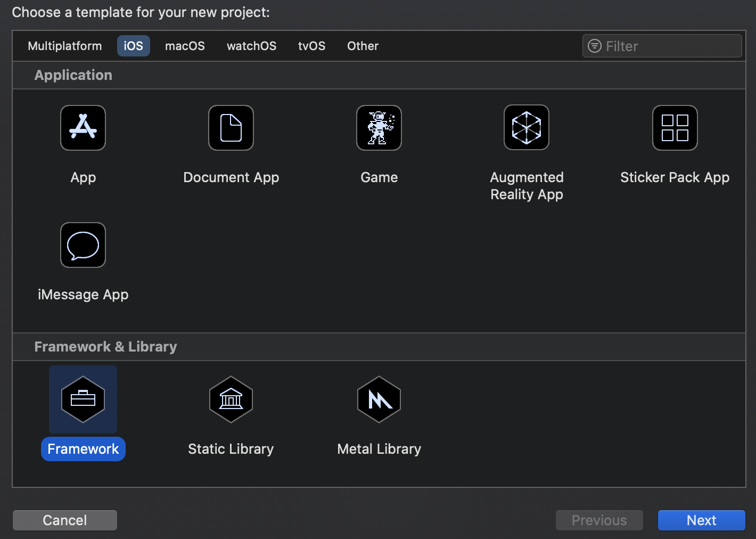The height and width of the screenshot is (539, 756).
Task: Click the disabled Previous button
Action: click(599, 520)
